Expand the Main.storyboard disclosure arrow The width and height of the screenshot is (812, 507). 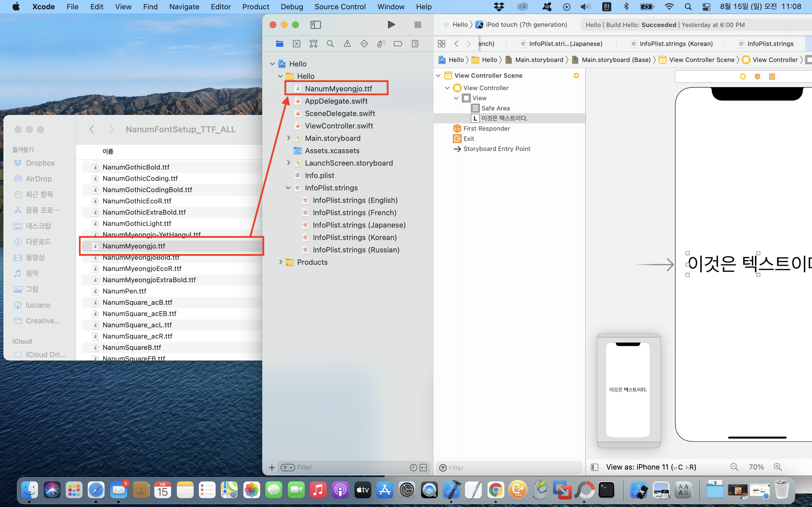click(288, 138)
